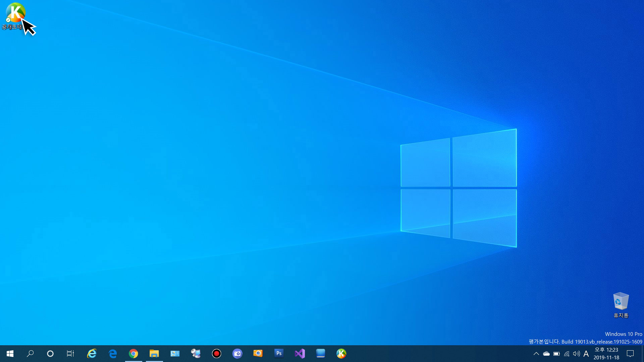This screenshot has height=362, width=644.
Task: Open Cortana circle icon
Action: pyautogui.click(x=50, y=354)
